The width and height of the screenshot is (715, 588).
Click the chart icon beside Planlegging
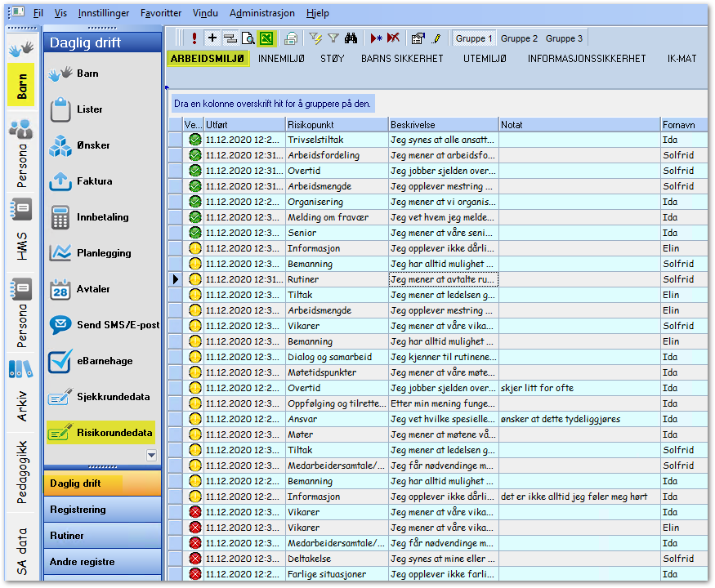60,253
